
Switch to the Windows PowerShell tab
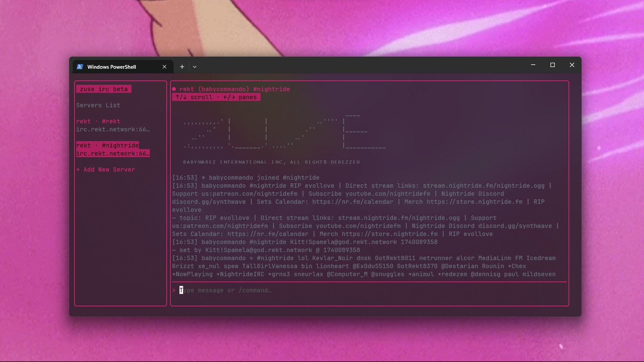point(111,67)
